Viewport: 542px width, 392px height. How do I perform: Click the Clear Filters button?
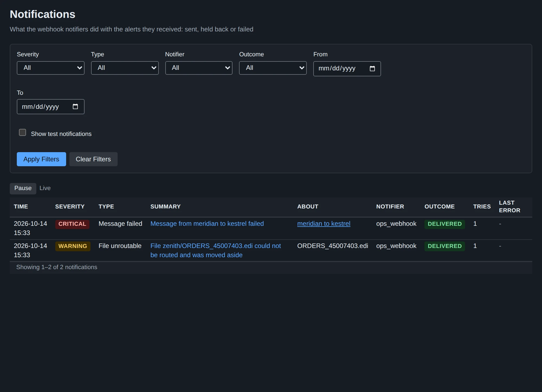click(93, 159)
